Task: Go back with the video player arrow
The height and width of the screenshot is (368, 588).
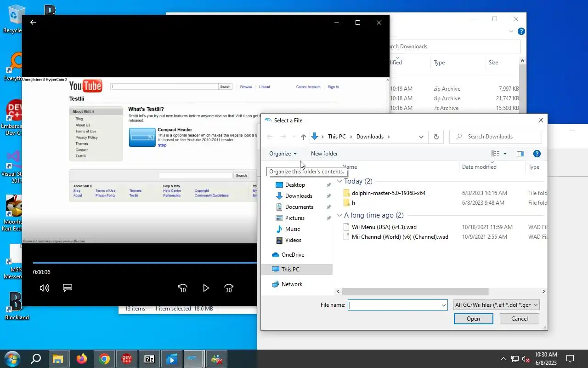Action: click(x=33, y=22)
